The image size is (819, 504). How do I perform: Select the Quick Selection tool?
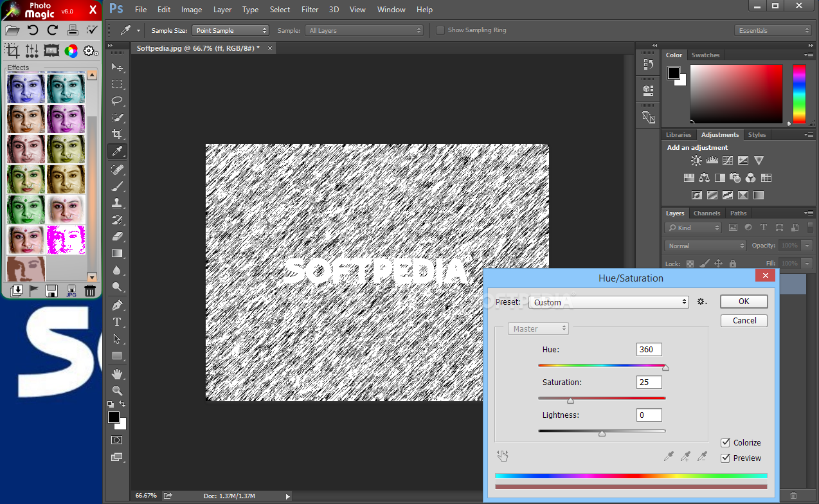(x=117, y=118)
